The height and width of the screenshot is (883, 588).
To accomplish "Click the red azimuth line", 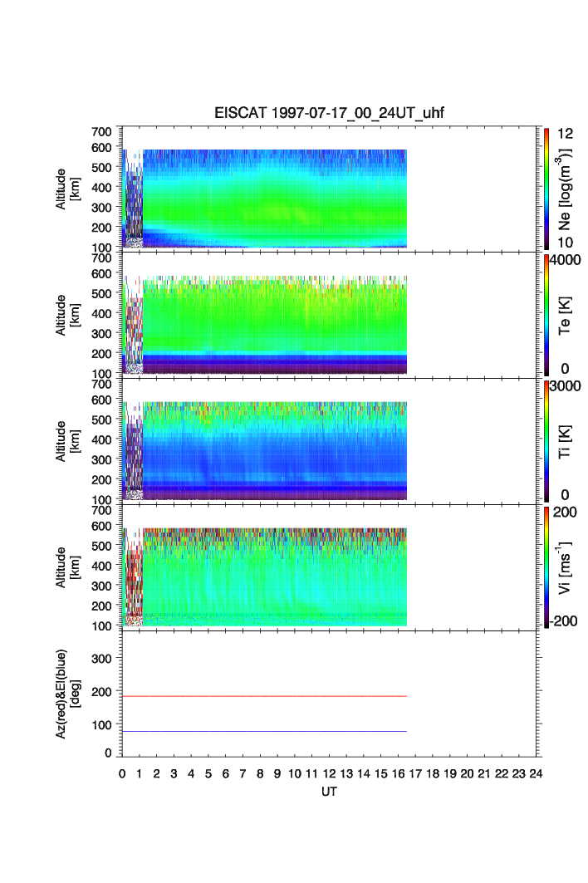I will tap(265, 697).
